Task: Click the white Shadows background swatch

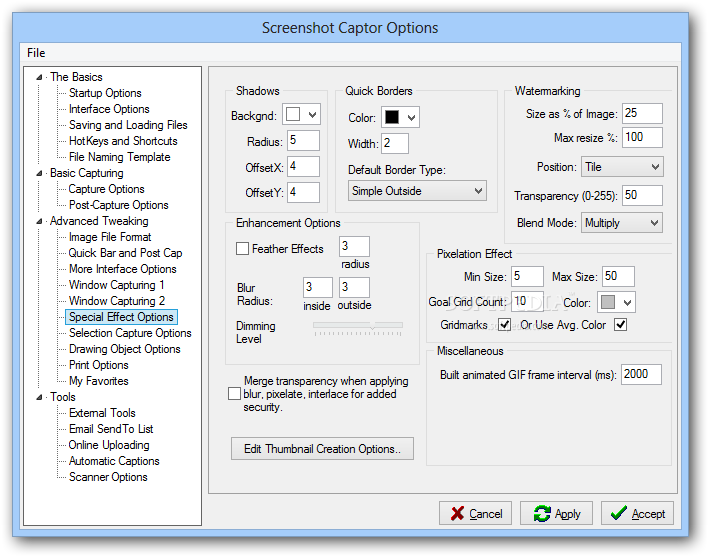Action: pos(293,114)
